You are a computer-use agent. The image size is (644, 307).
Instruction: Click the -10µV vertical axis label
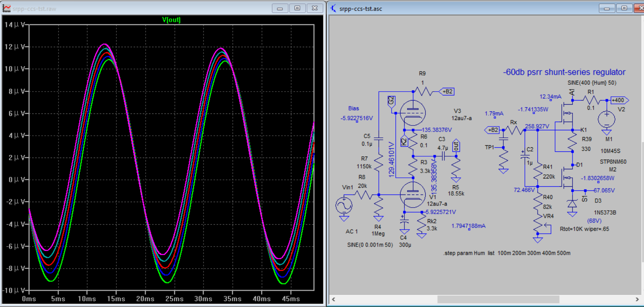(x=14, y=291)
